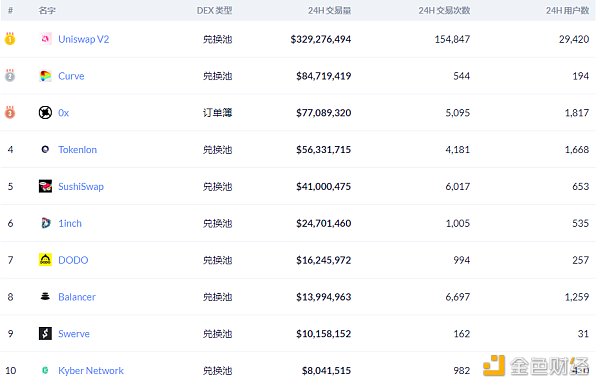Sort by 24H交易次数 column header
This screenshot has height=387, width=600.
pyautogui.click(x=444, y=10)
